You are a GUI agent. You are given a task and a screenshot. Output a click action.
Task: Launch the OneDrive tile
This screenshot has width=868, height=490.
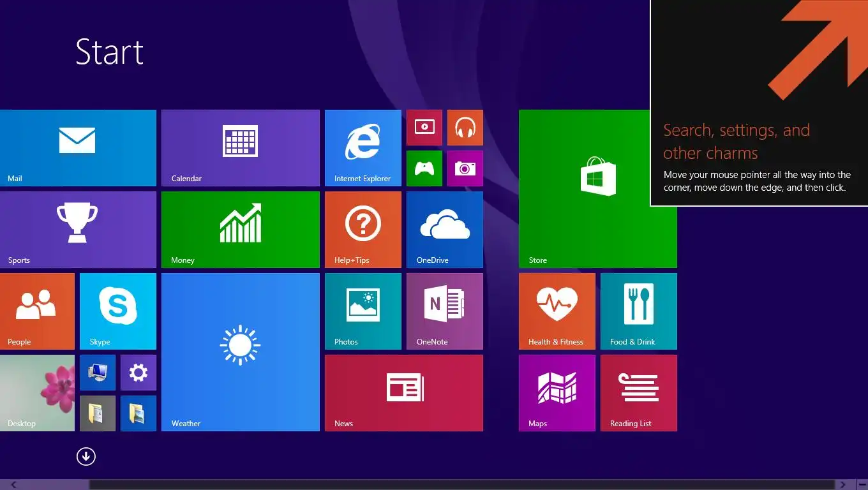[445, 230]
